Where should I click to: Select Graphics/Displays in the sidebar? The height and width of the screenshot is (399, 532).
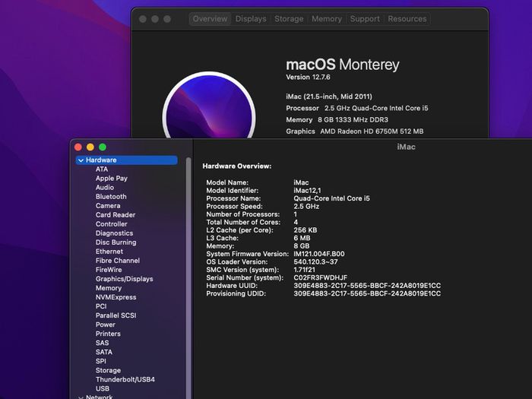pos(124,279)
